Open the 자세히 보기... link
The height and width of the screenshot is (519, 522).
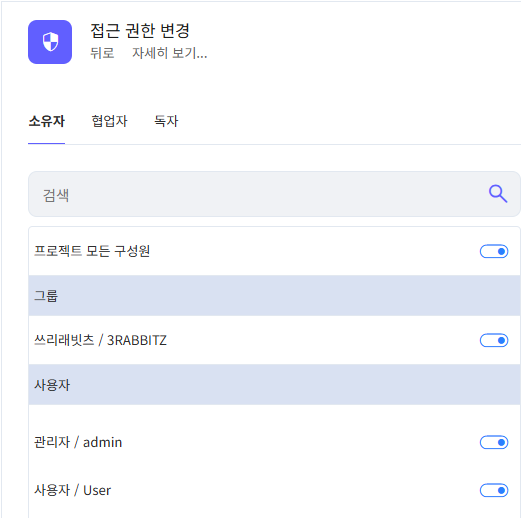pyautogui.click(x=170, y=53)
